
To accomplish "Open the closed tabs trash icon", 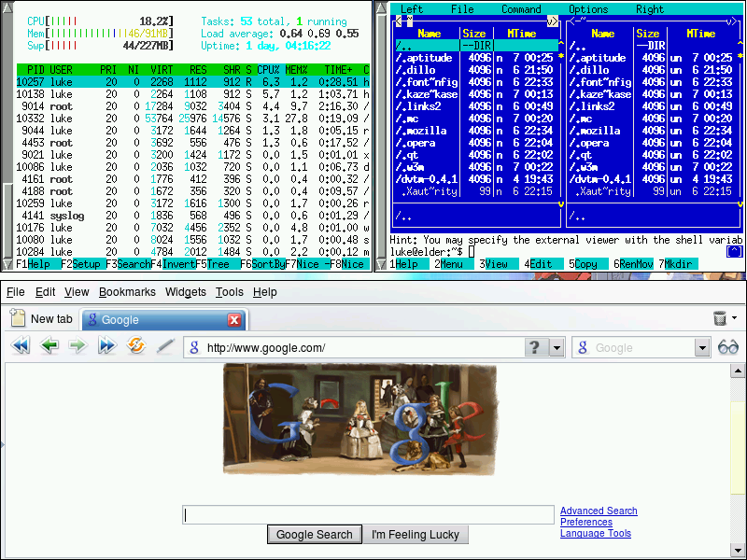I will point(720,318).
